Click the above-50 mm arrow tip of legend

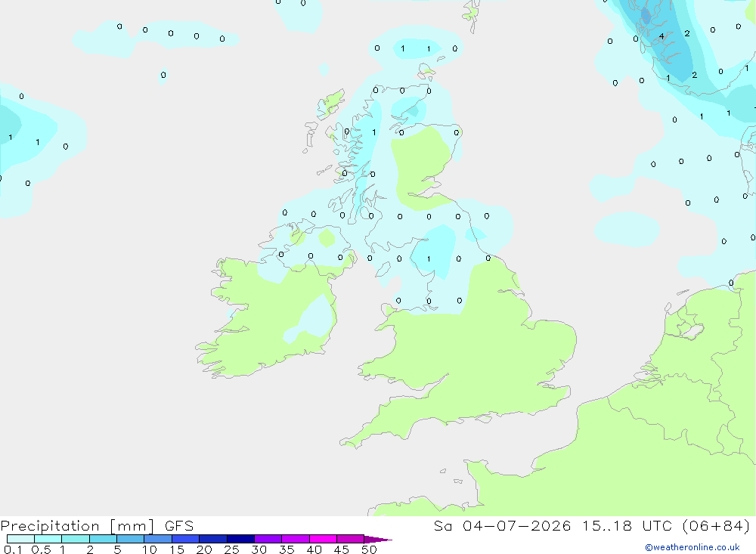click(x=377, y=540)
